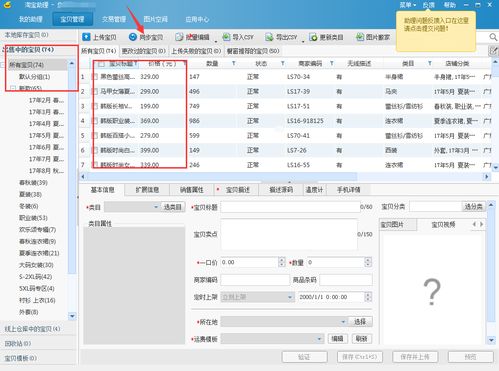Click the 验证 validate button
This screenshot has height=371, width=499.
304,357
